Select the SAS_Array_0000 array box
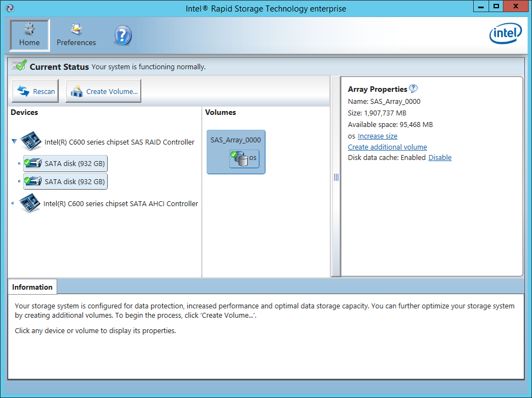The height and width of the screenshot is (398, 532). pyautogui.click(x=236, y=152)
